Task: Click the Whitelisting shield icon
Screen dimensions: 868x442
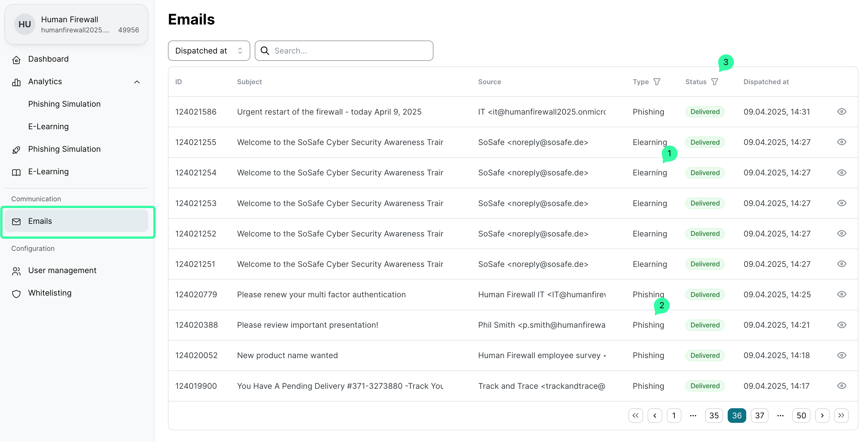Action: [x=16, y=294]
